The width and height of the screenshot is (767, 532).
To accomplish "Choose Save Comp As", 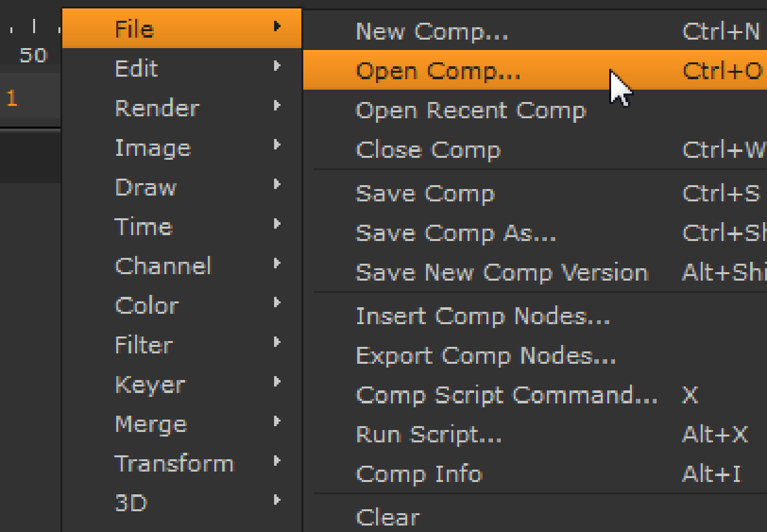I will tap(455, 233).
